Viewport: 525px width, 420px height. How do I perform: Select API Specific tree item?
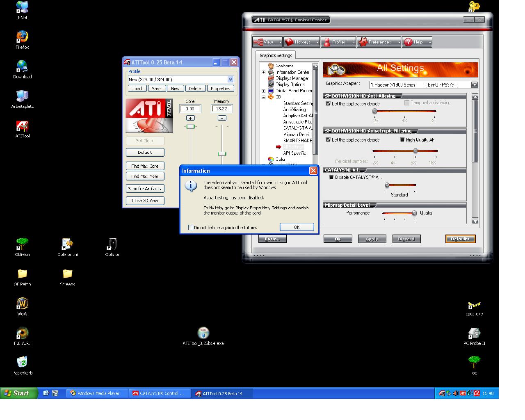(x=294, y=153)
